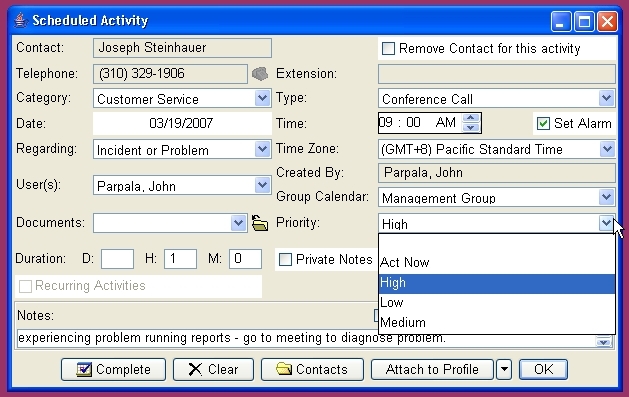Click the Date field showing 03/19/2007
629x397 pixels.
pos(182,123)
